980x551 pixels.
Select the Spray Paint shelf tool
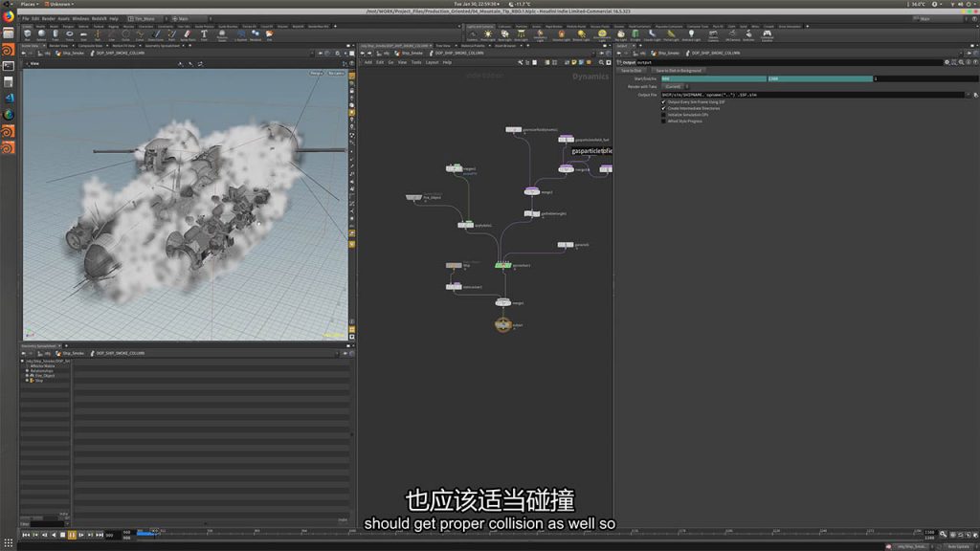point(188,35)
